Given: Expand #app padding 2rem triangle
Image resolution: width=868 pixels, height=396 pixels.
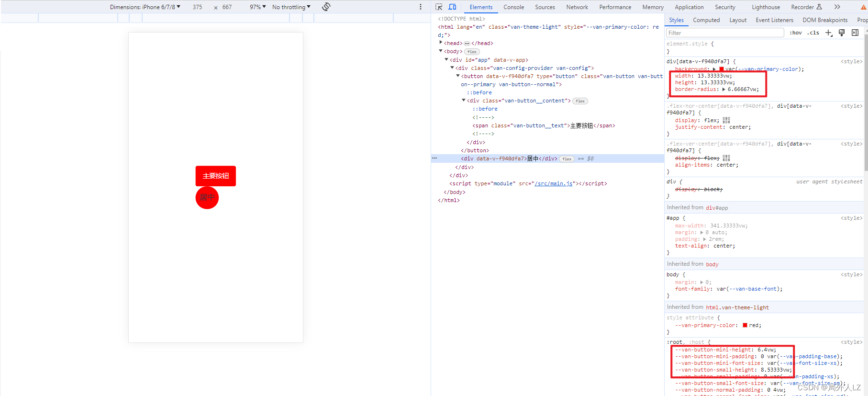Looking at the screenshot, I should coord(704,239).
